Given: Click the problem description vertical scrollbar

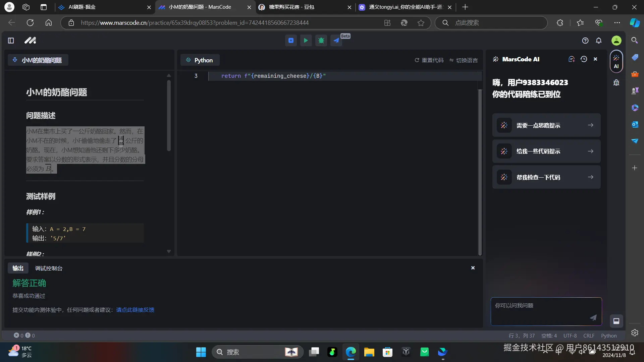Looking at the screenshot, I should pos(169,116).
